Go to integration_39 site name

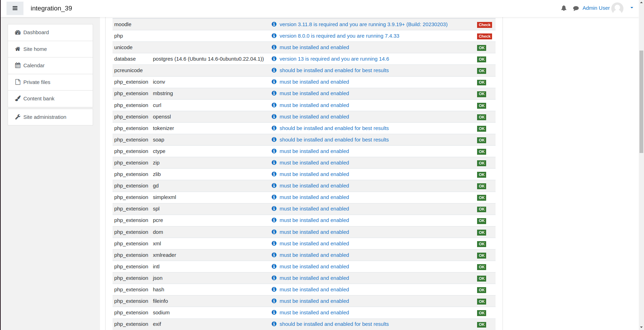(51, 8)
